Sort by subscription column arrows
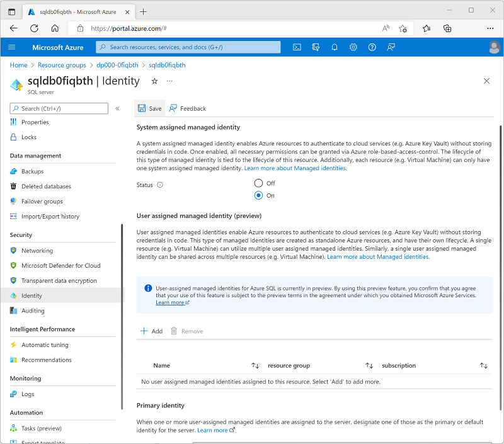504x444 pixels. pyautogui.click(x=484, y=365)
